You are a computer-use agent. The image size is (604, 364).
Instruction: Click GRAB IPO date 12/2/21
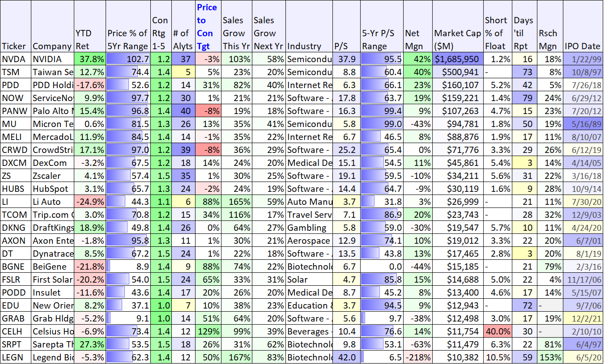point(583,318)
